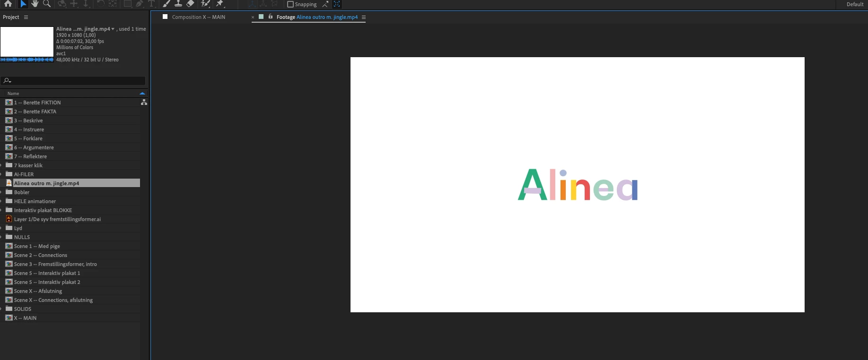
Task: Select the Type text tool
Action: pos(151,4)
